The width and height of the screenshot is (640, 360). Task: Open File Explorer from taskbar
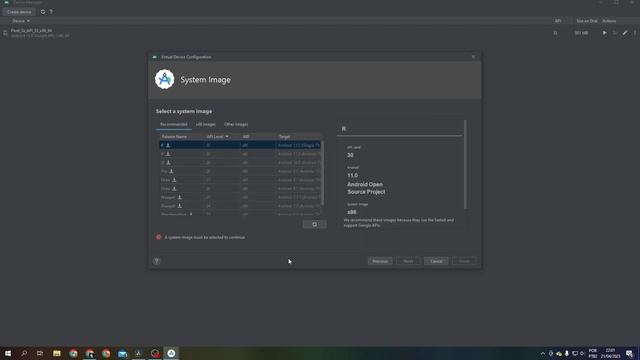coord(57,353)
